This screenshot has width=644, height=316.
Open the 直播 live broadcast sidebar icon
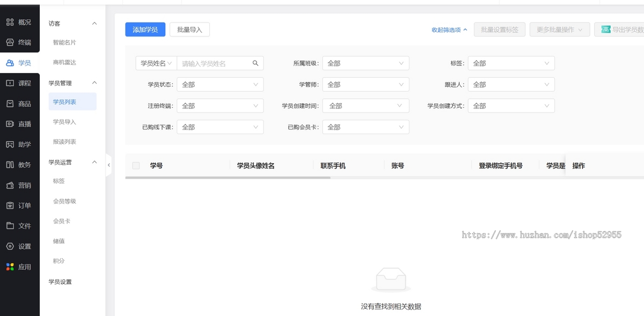point(10,124)
